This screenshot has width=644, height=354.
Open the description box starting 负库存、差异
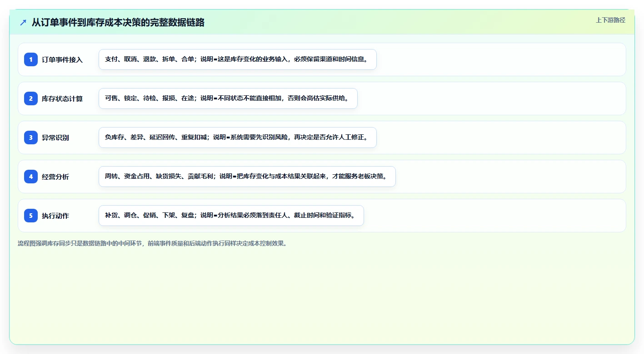(238, 138)
